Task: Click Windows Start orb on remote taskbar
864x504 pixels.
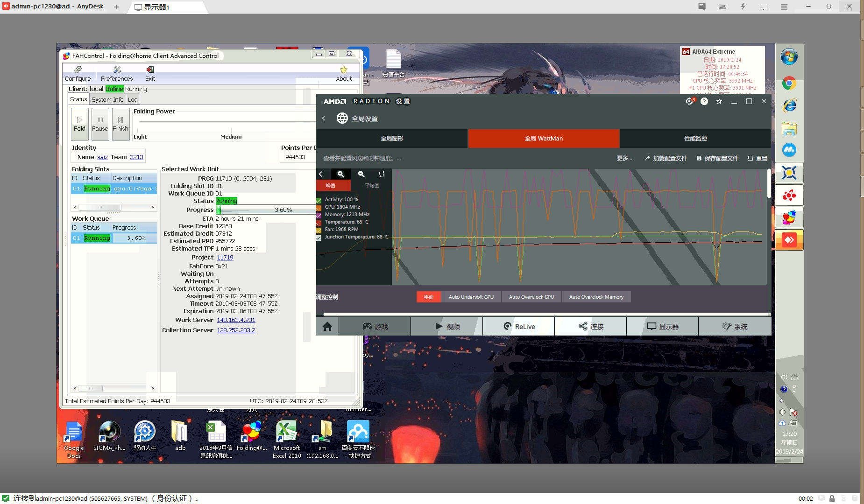Action: pyautogui.click(x=789, y=57)
